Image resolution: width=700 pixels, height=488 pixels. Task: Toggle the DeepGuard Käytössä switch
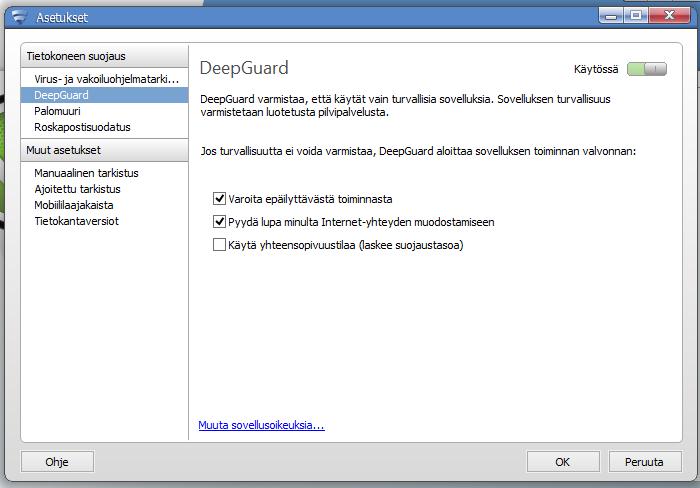[646, 69]
